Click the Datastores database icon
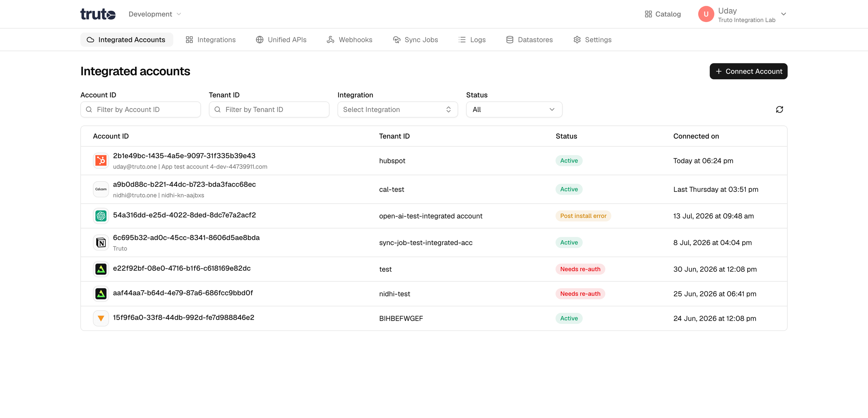Image resolution: width=868 pixels, height=418 pixels. tap(510, 40)
